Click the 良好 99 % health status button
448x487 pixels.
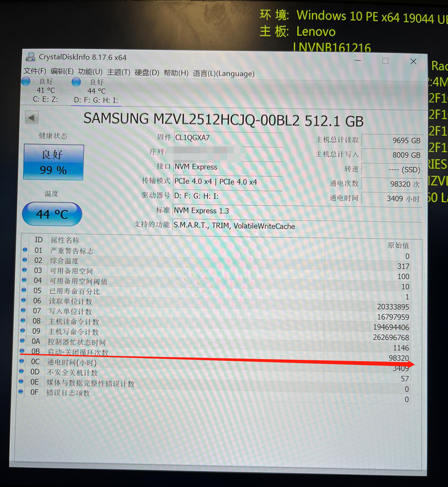pyautogui.click(x=53, y=162)
